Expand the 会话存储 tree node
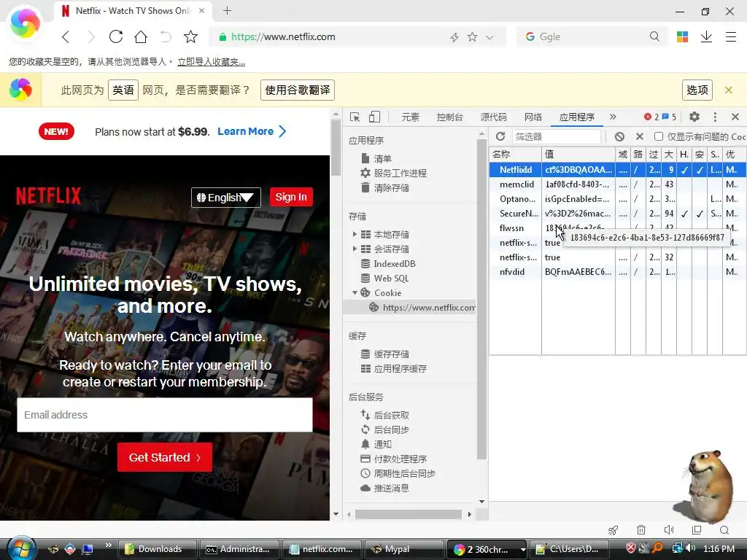This screenshot has width=747, height=560. [355, 249]
